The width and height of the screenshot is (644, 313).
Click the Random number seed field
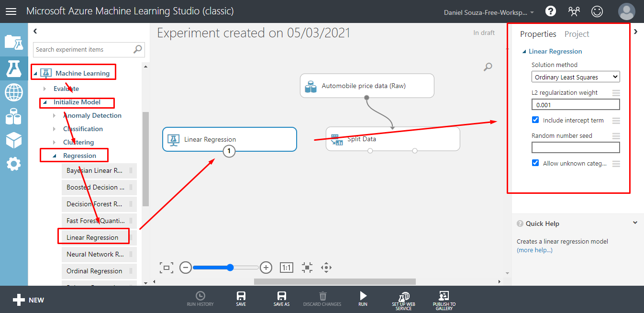coord(576,147)
